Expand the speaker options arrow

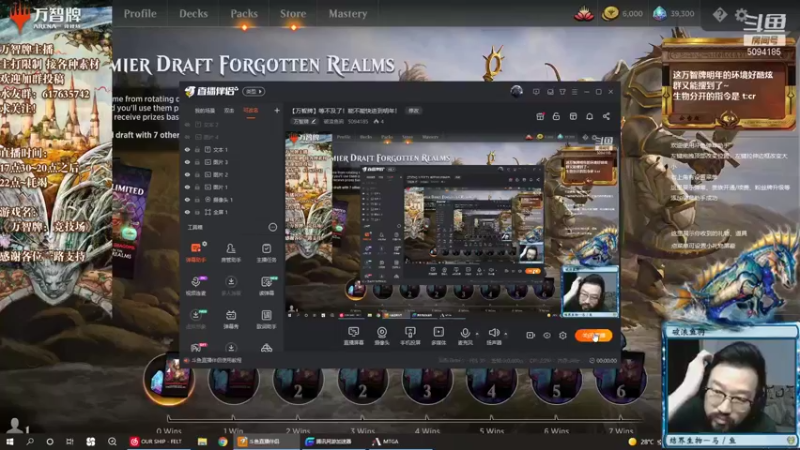click(x=506, y=334)
